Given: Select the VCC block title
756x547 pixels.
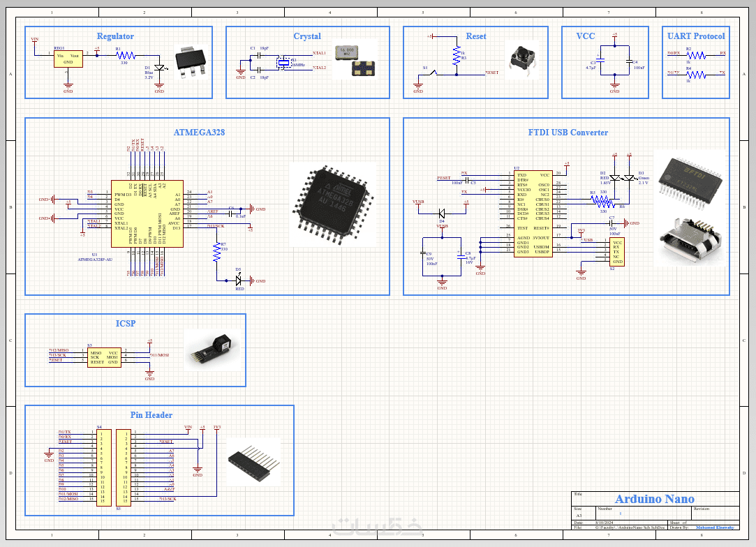Looking at the screenshot, I should click(x=585, y=36).
